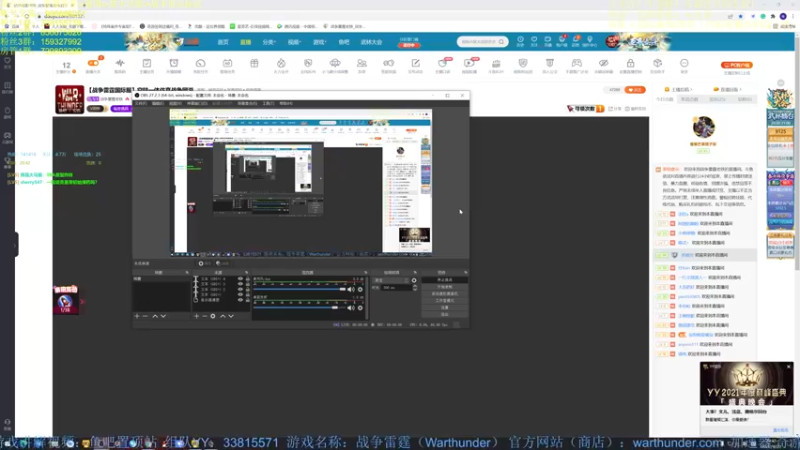Viewport: 800px width, 450px height.
Task: Click the pencil edit icon in Douyu toolbar
Action: tap(415, 63)
